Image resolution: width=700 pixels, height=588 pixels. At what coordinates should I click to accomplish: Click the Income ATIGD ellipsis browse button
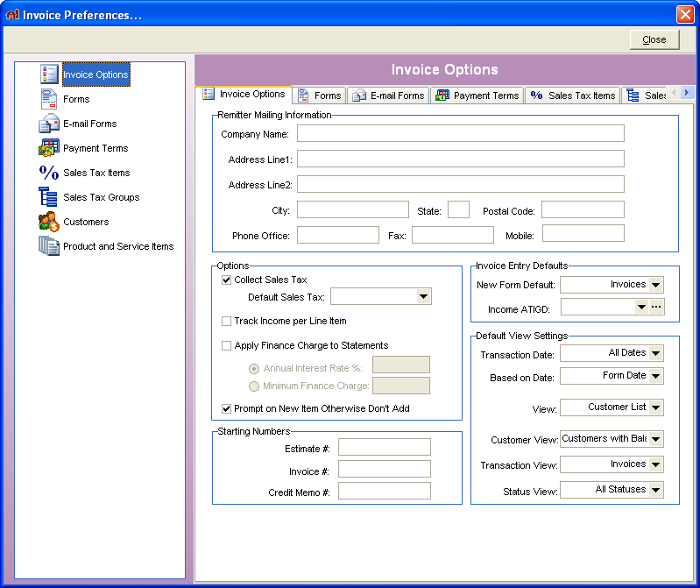coord(656,308)
